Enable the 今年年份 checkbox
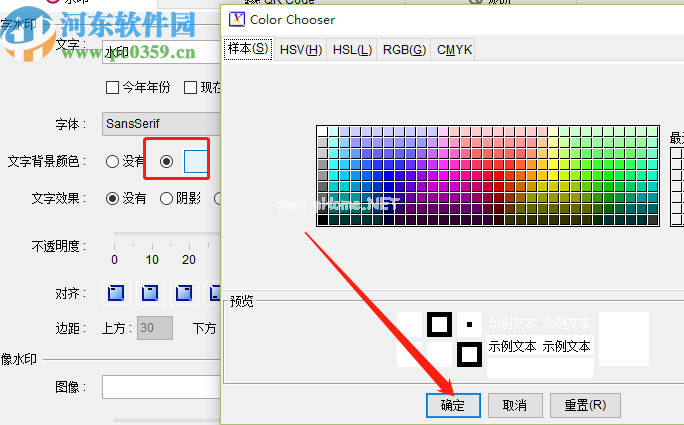Image resolution: width=684 pixels, height=425 pixels. click(x=113, y=88)
